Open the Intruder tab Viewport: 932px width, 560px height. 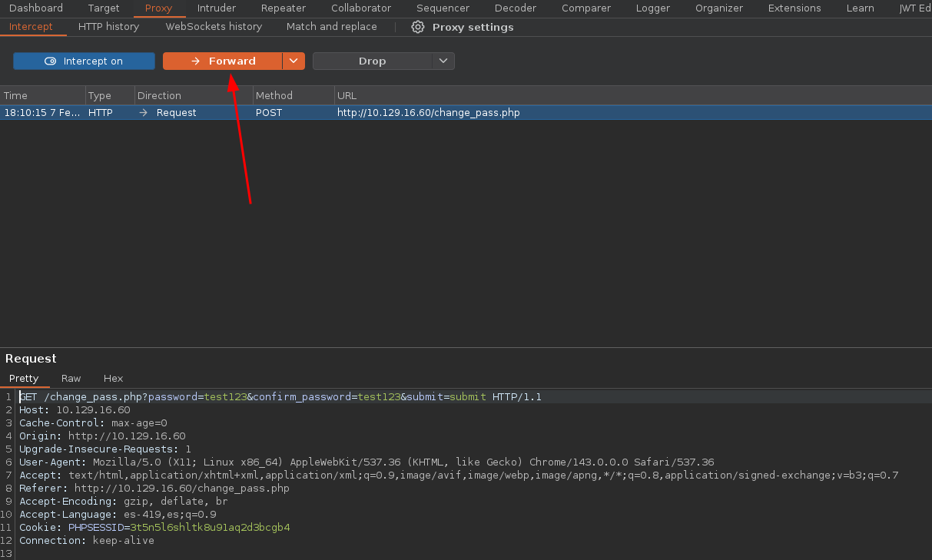[x=217, y=8]
